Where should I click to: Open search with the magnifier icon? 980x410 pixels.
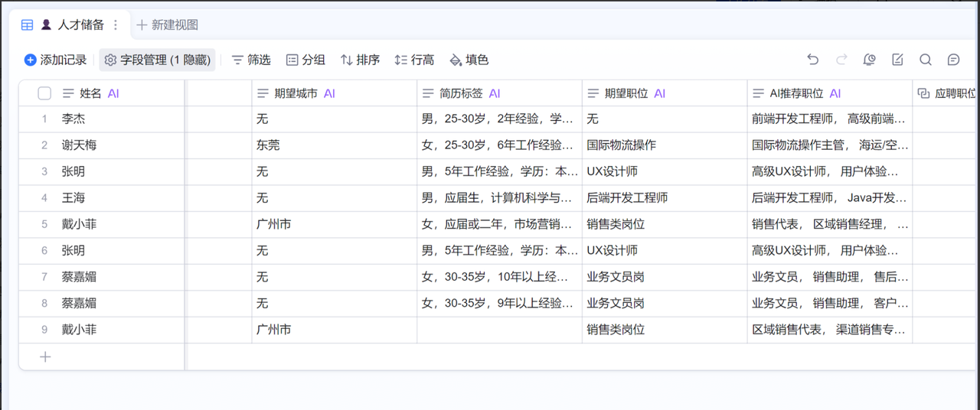pos(926,60)
